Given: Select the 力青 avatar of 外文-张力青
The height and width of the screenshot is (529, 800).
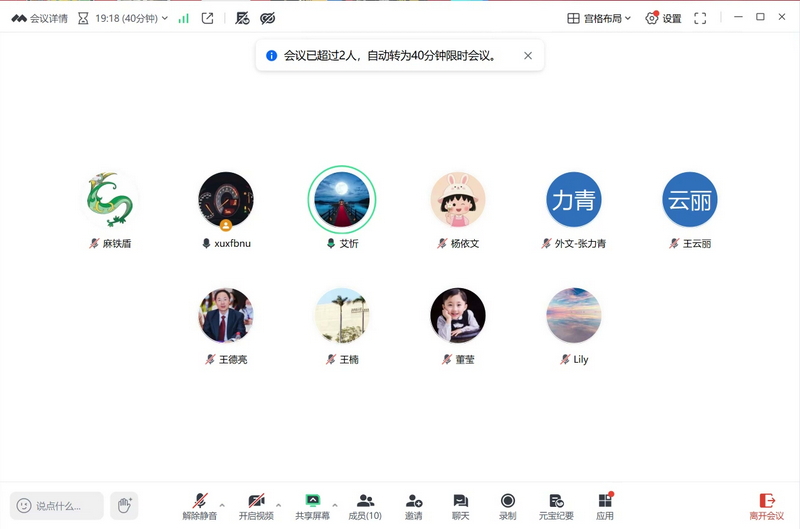Looking at the screenshot, I should (x=573, y=199).
